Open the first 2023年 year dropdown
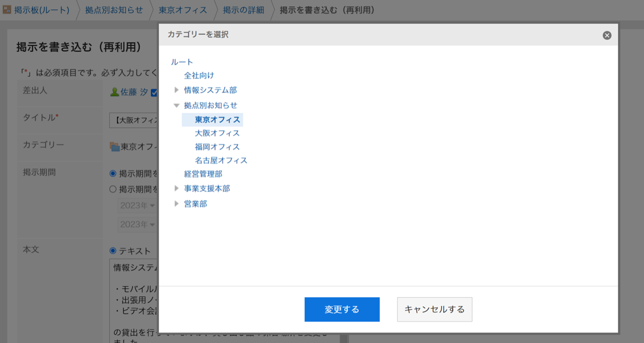 tap(138, 206)
